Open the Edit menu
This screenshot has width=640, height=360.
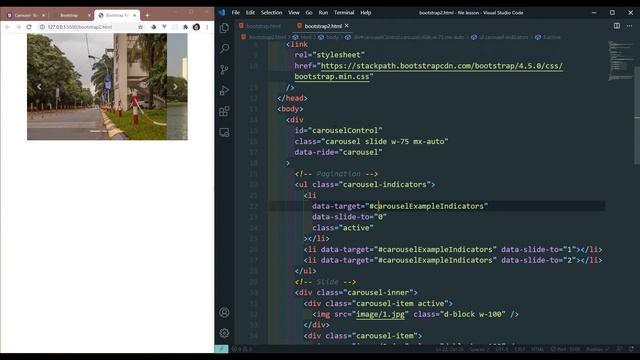[250, 13]
